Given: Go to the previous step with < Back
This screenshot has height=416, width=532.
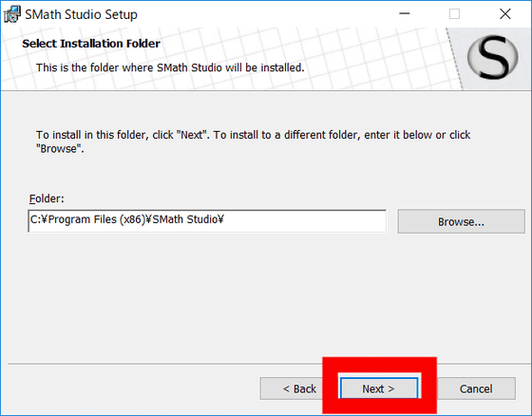Looking at the screenshot, I should [x=292, y=388].
